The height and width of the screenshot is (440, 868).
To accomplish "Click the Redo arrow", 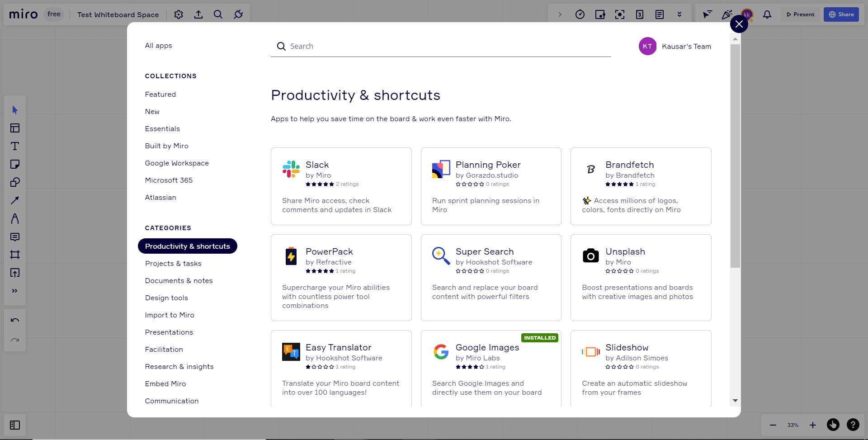I will click(15, 340).
